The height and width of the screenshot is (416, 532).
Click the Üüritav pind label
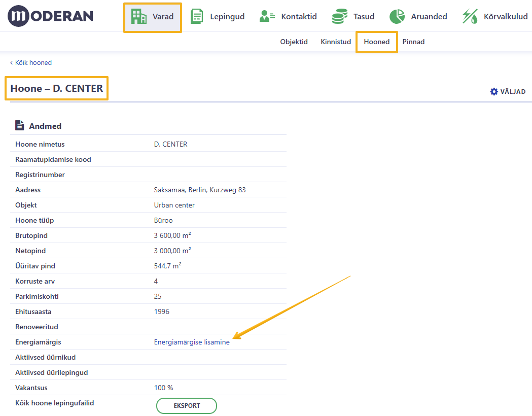(36, 266)
